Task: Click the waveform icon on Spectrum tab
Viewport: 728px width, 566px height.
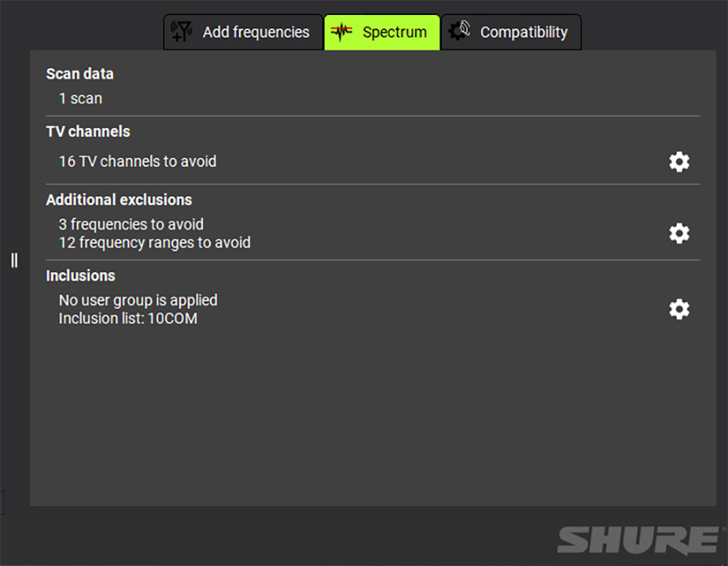Action: click(x=341, y=31)
